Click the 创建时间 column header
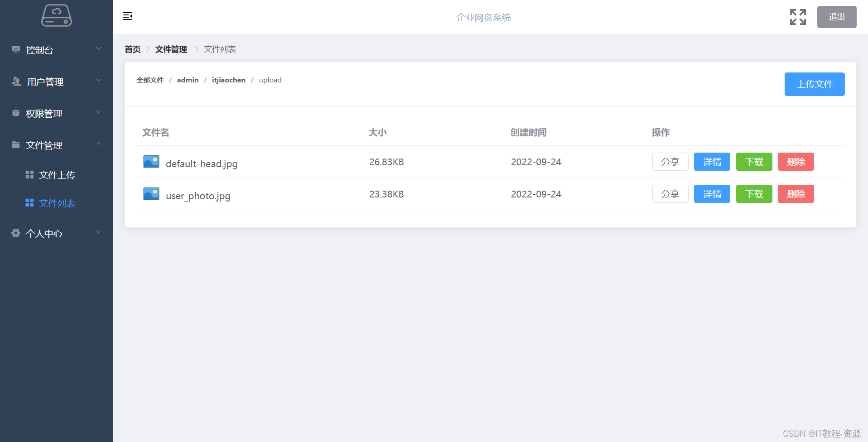868x442 pixels. coord(529,132)
